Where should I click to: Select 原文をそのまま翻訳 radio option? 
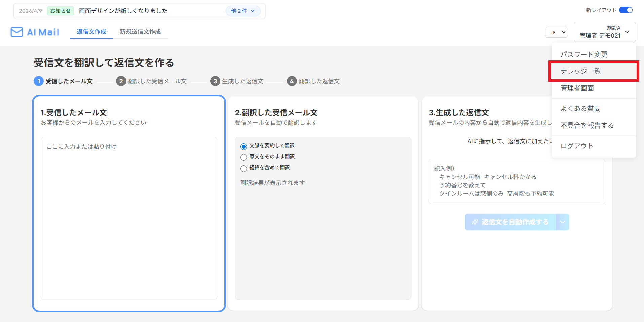point(244,157)
